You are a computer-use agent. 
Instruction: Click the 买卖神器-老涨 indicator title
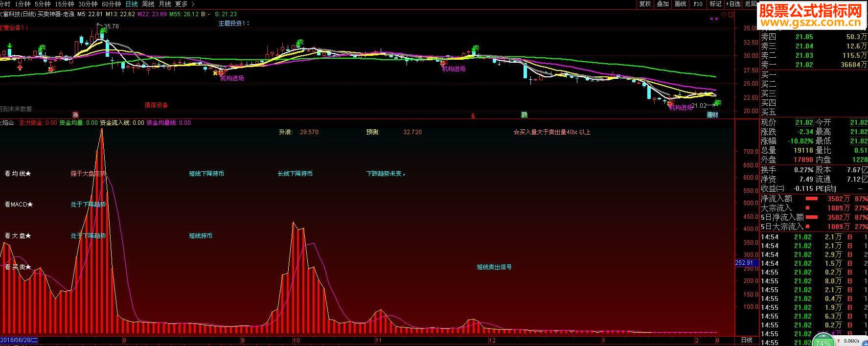(56, 14)
